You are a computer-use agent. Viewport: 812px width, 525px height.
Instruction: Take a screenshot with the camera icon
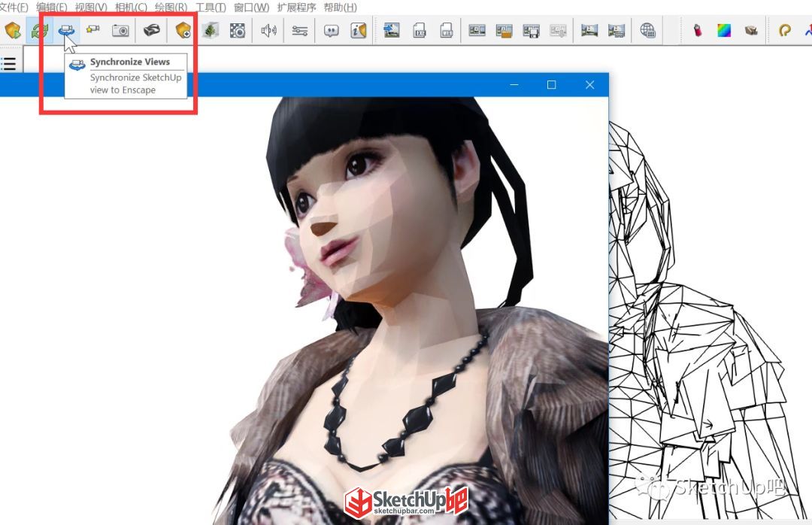[x=120, y=31]
